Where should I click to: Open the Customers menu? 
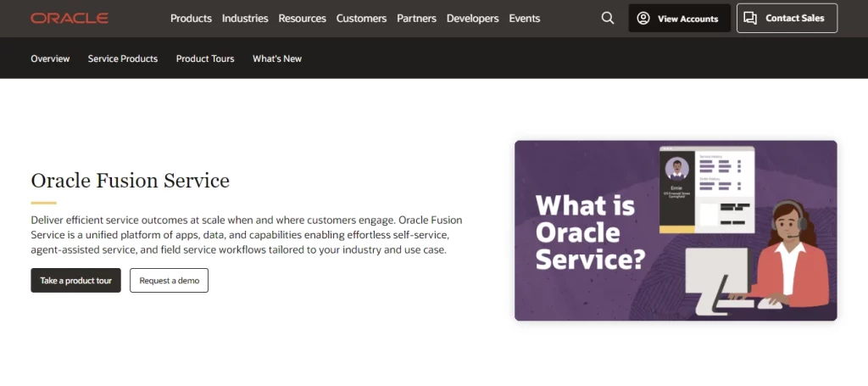tap(361, 19)
